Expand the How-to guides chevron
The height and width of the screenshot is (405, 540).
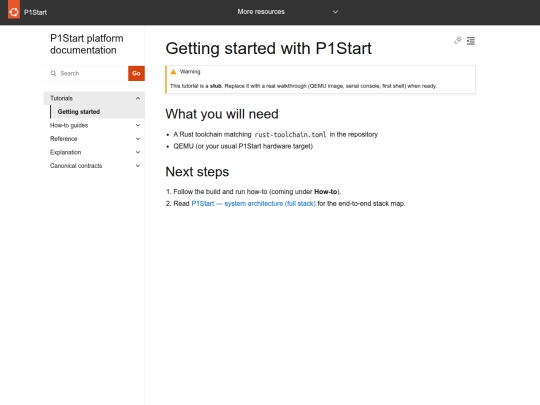pyautogui.click(x=138, y=125)
